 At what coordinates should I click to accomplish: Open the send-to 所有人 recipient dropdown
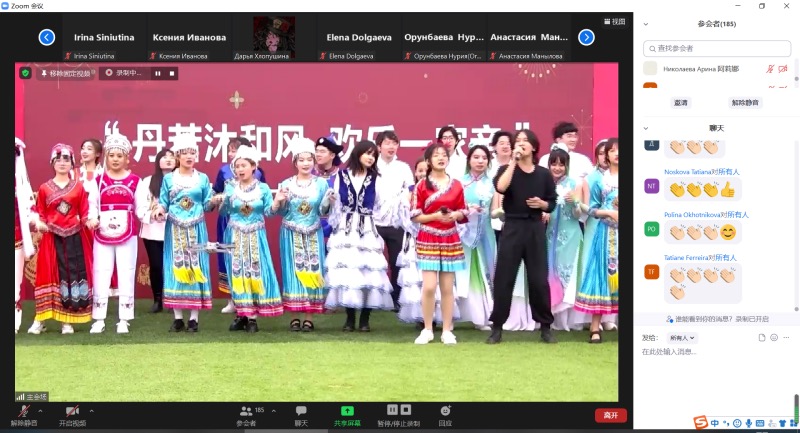[683, 338]
